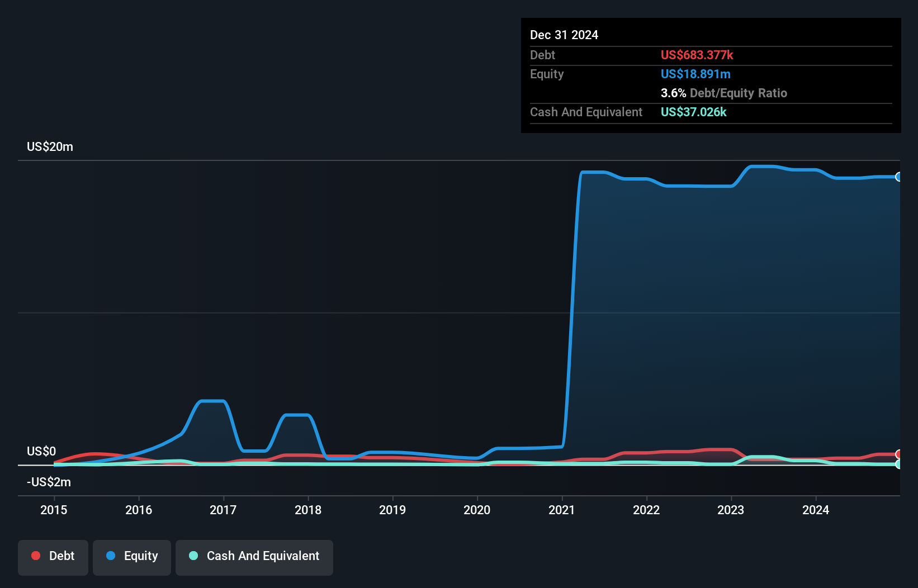Click the equity bump before 2018
Viewport: 918px width, 588px height.
pos(297,415)
